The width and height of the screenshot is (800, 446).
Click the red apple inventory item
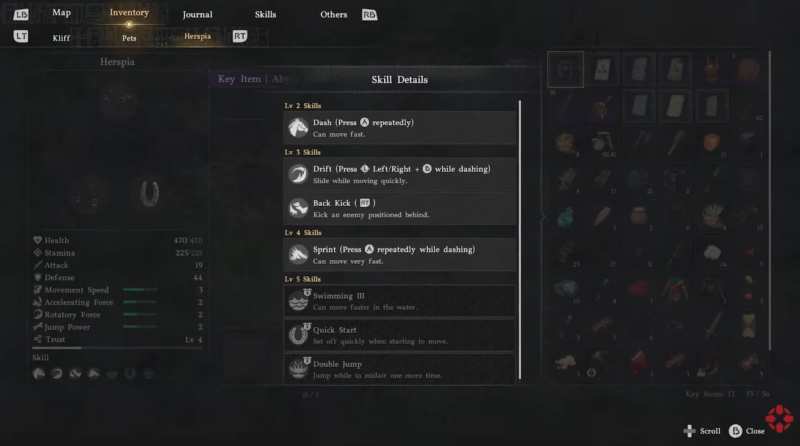[711, 142]
